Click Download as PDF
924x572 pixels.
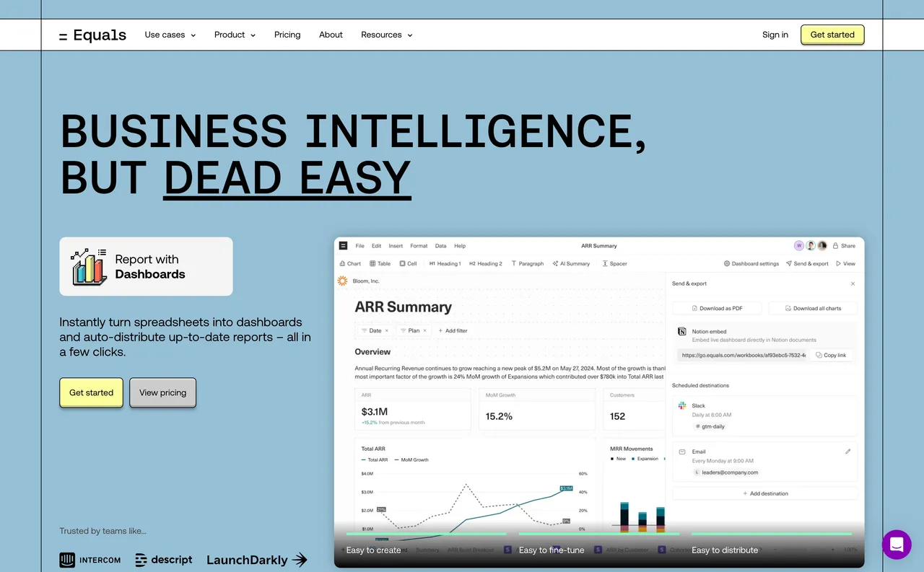(x=717, y=308)
